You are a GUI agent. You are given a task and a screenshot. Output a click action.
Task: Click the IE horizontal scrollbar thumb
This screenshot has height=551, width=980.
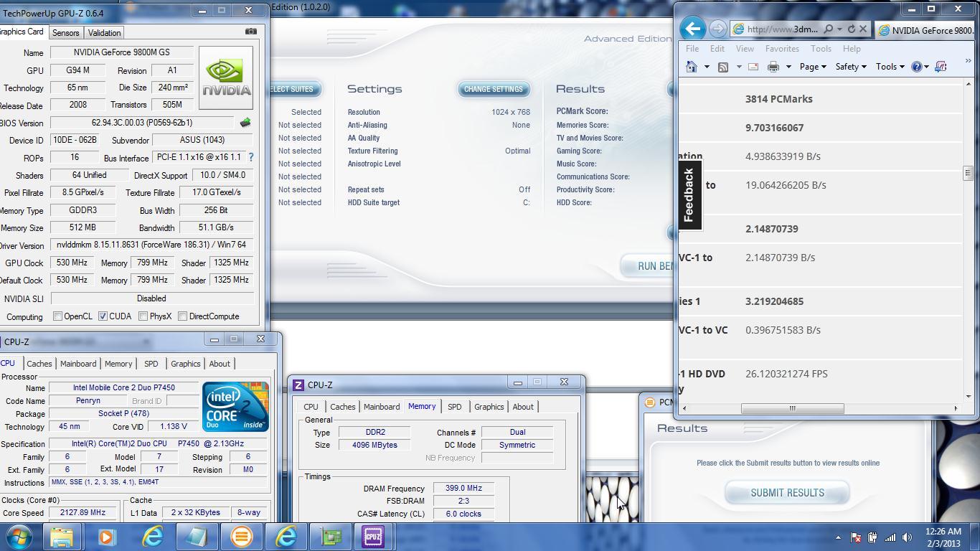point(792,408)
